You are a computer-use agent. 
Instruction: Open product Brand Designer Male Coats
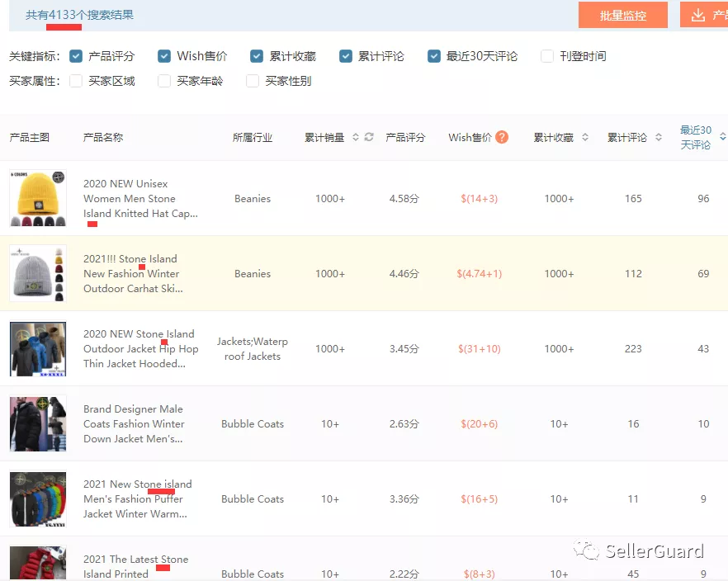134,424
